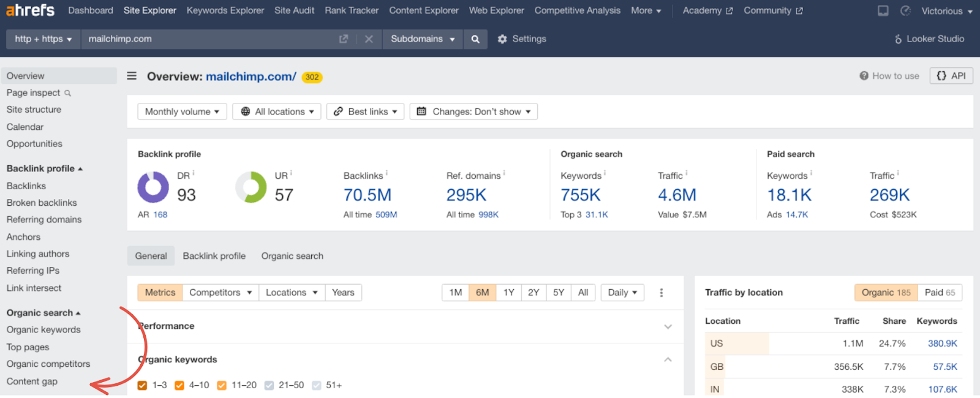The width and height of the screenshot is (980, 398).
Task: Open the Best links dropdown
Action: [x=365, y=111]
